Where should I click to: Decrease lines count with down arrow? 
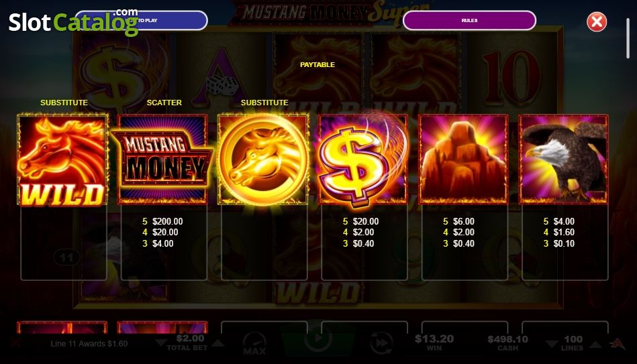tap(551, 344)
